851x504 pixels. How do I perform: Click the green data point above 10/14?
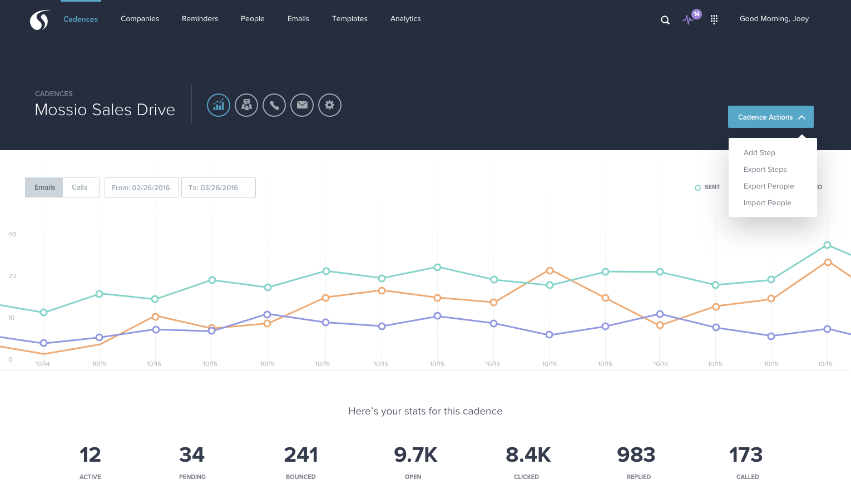click(43, 312)
